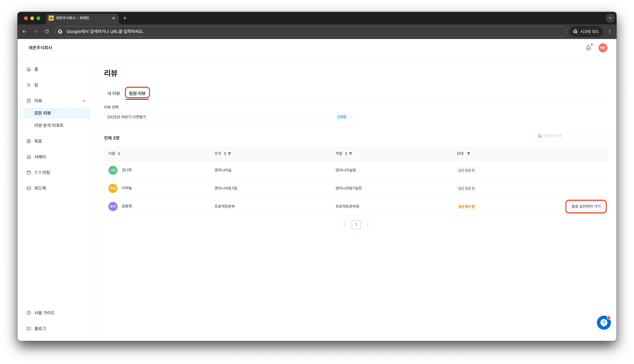Go to 피드백 in the sidebar
The image size is (634, 364).
coord(40,188)
